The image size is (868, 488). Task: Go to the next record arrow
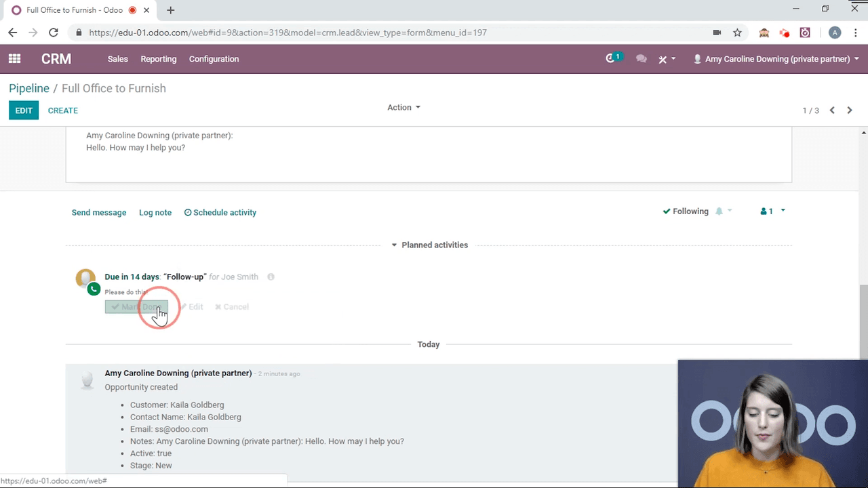pyautogui.click(x=850, y=110)
